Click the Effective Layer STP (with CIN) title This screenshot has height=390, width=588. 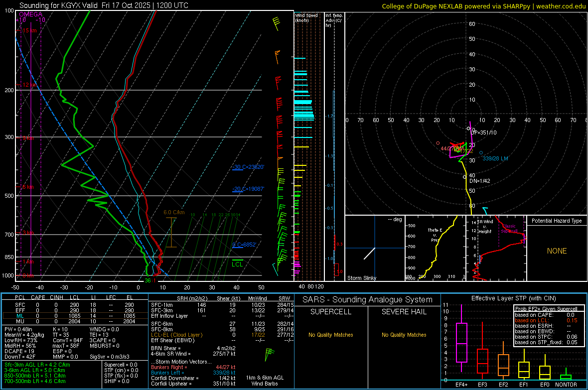[x=513, y=298]
